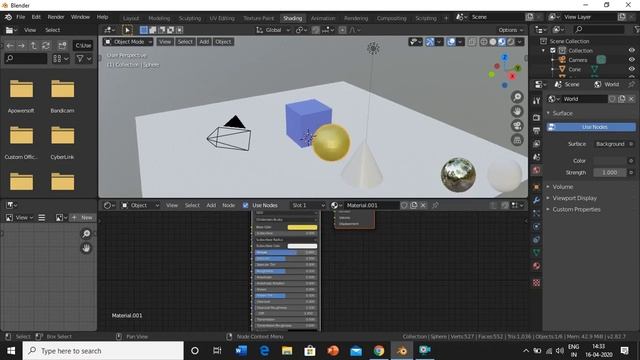The width and height of the screenshot is (640, 360).
Task: Open the Surface Background shader selector
Action: 611,144
